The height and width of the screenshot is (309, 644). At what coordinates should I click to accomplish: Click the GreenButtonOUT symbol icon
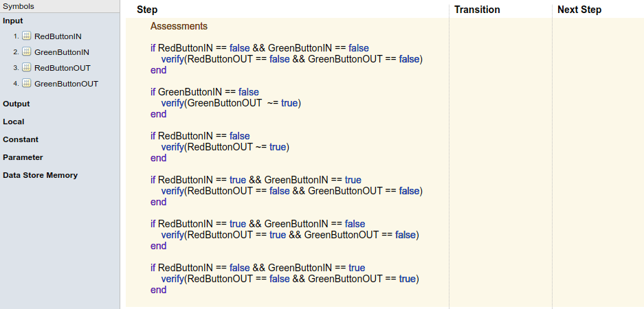click(x=27, y=84)
